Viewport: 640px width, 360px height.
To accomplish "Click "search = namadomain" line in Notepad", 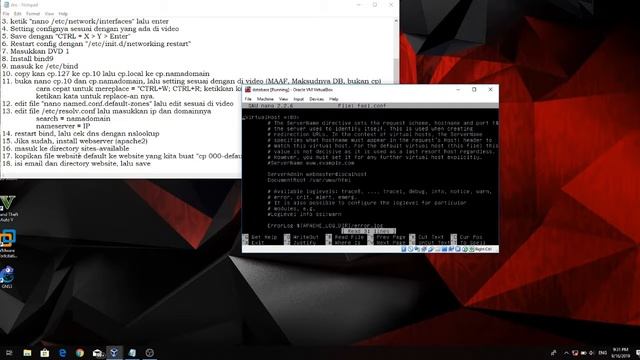I will 73,118.
